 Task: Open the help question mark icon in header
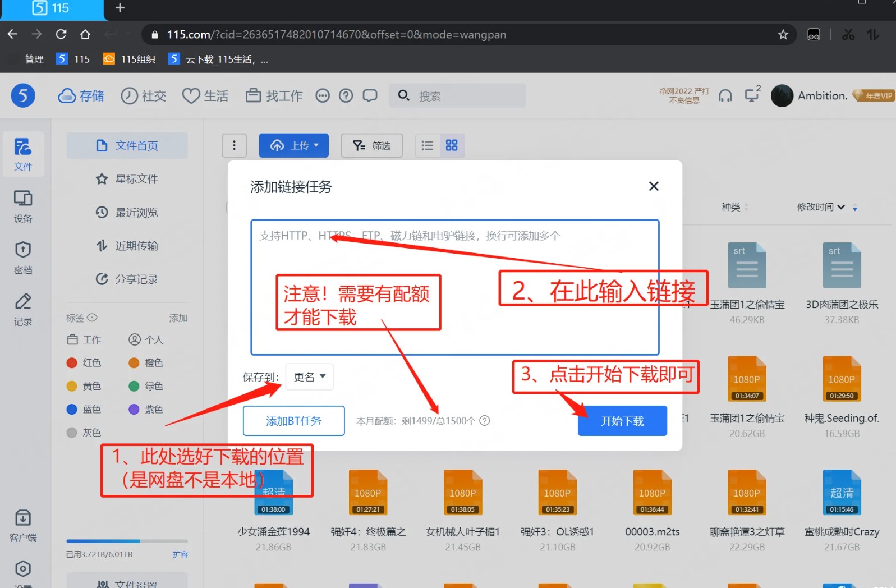pyautogui.click(x=346, y=96)
